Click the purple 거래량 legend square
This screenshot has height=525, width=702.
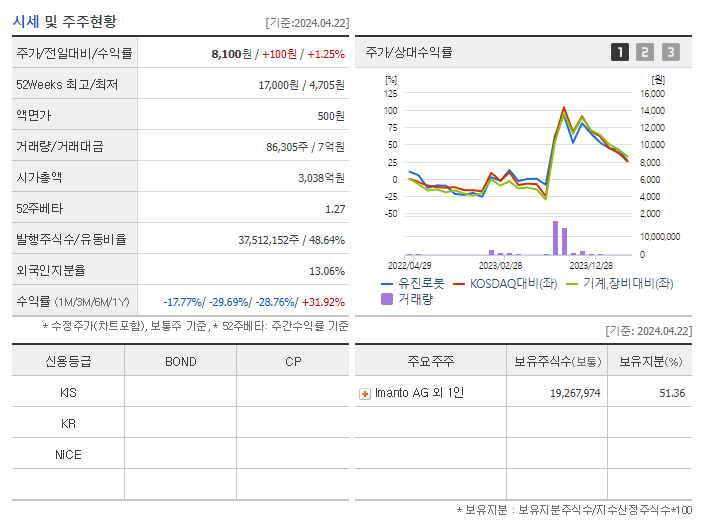click(x=386, y=299)
